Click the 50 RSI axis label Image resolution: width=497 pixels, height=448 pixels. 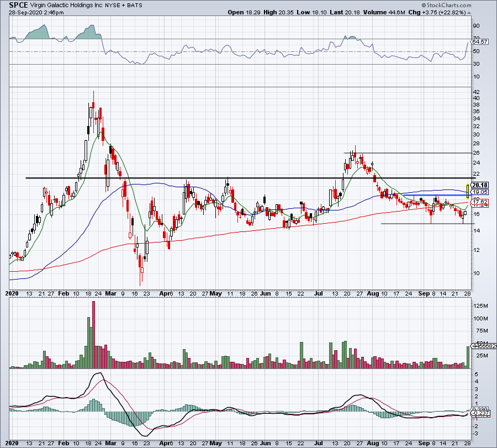point(476,51)
